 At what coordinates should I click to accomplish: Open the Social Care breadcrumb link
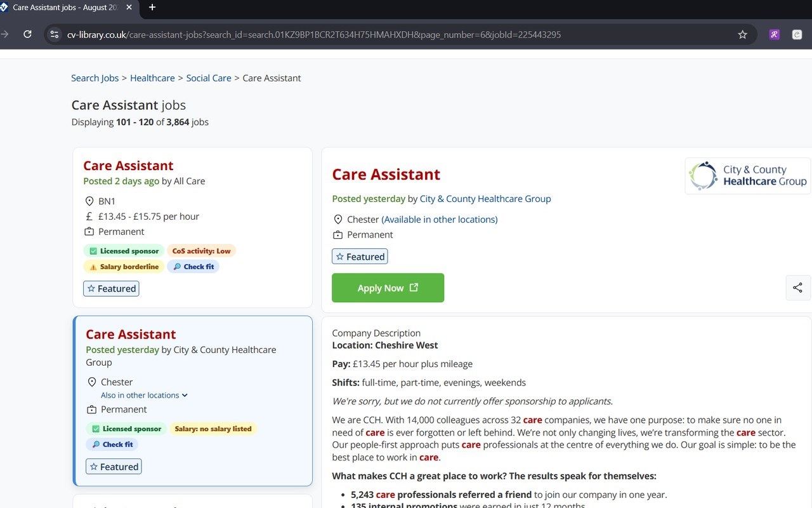pyautogui.click(x=209, y=78)
